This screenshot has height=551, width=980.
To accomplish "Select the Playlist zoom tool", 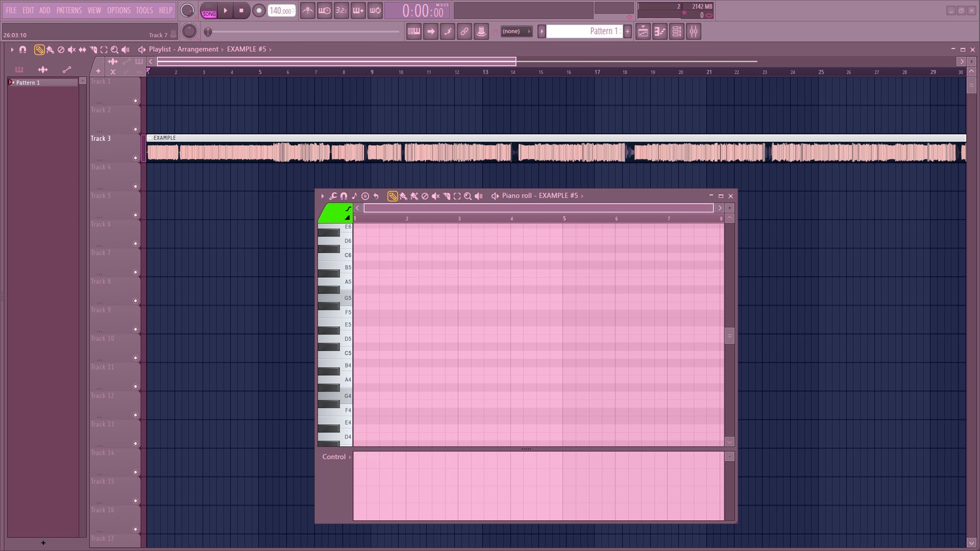I will (x=114, y=50).
